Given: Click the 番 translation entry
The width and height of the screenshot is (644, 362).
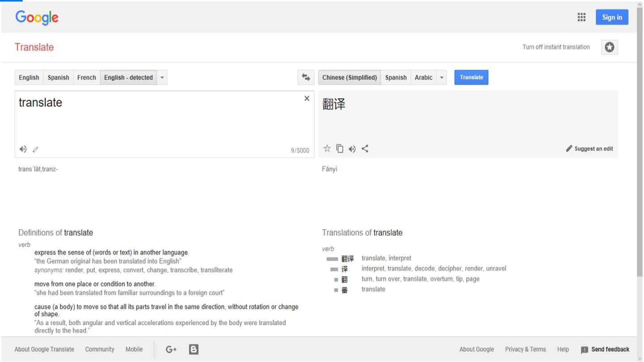Looking at the screenshot, I should [344, 290].
